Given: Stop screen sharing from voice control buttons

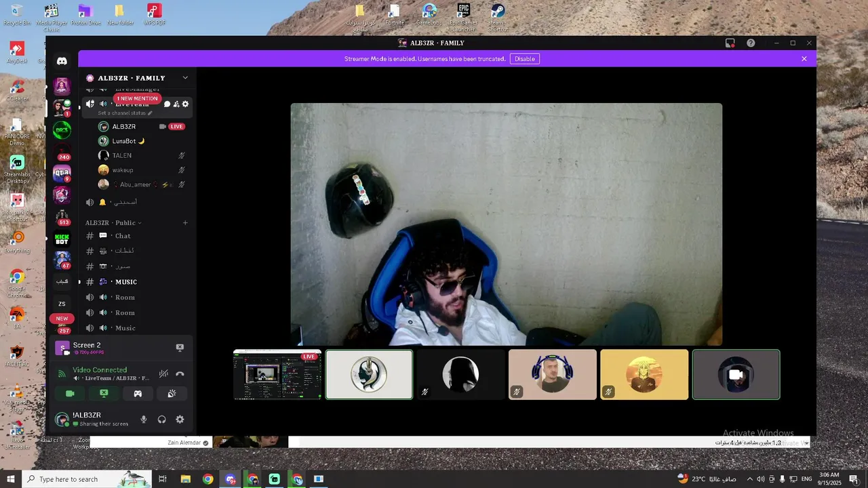Looking at the screenshot, I should point(104,393).
